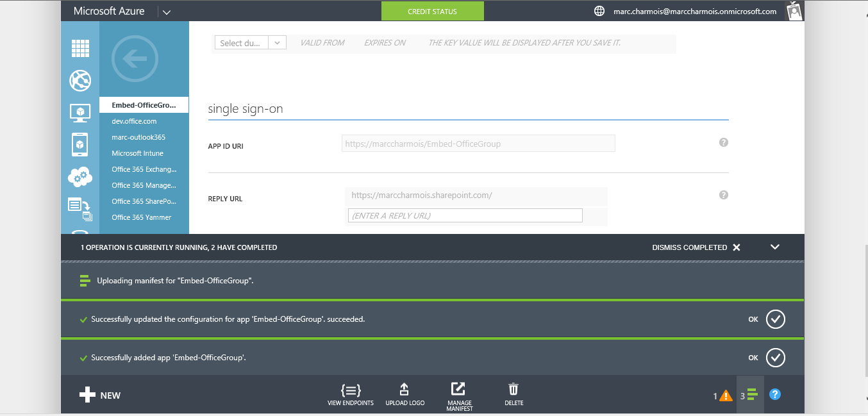
Task: Click the Upload Logo command
Action: coord(405,395)
